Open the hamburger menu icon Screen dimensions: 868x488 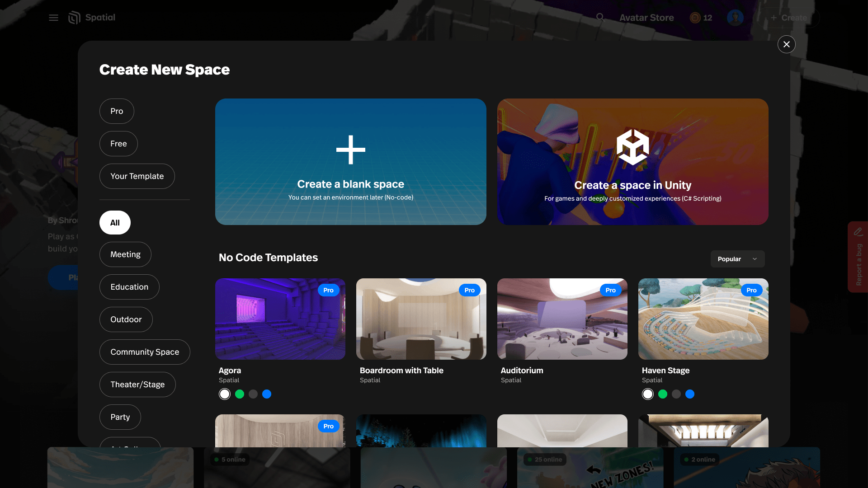click(53, 18)
